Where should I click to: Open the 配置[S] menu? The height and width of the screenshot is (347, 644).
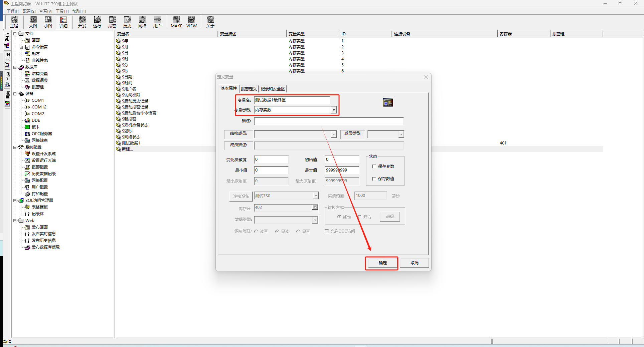pos(29,11)
